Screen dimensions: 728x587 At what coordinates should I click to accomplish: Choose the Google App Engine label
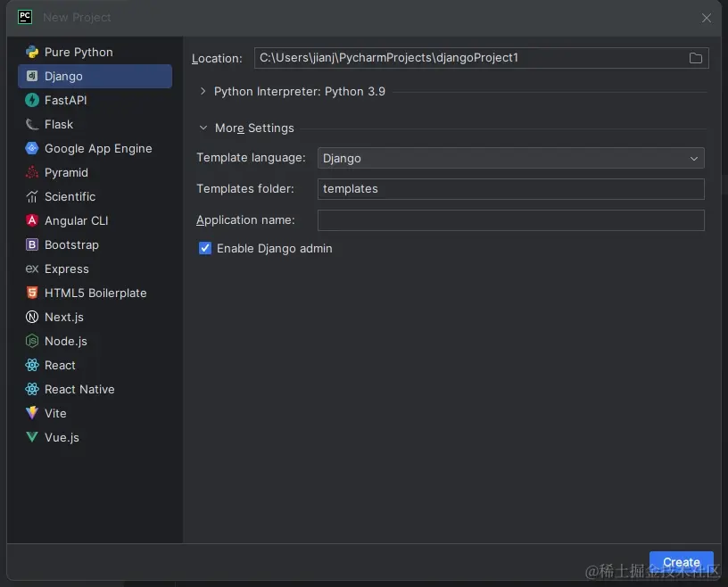click(98, 149)
